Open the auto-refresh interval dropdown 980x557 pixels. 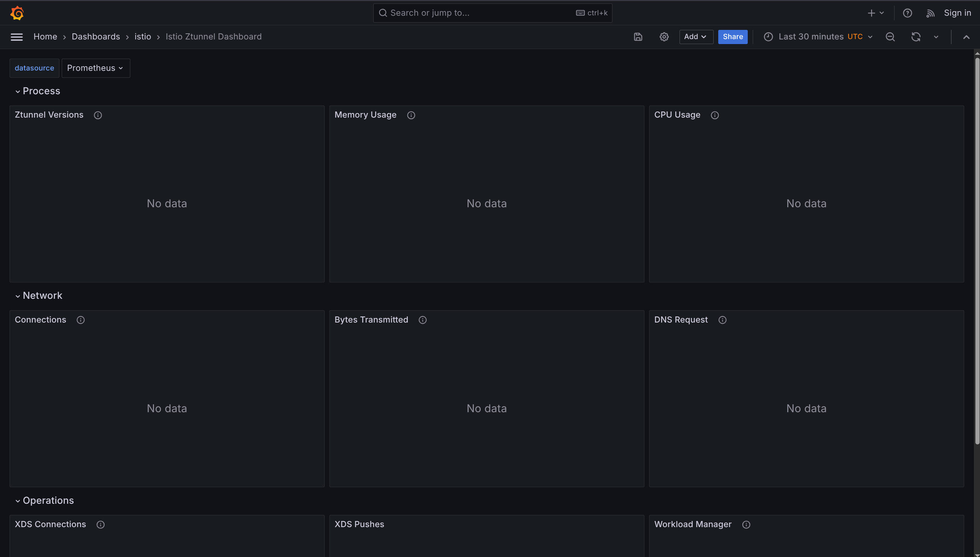[936, 37]
